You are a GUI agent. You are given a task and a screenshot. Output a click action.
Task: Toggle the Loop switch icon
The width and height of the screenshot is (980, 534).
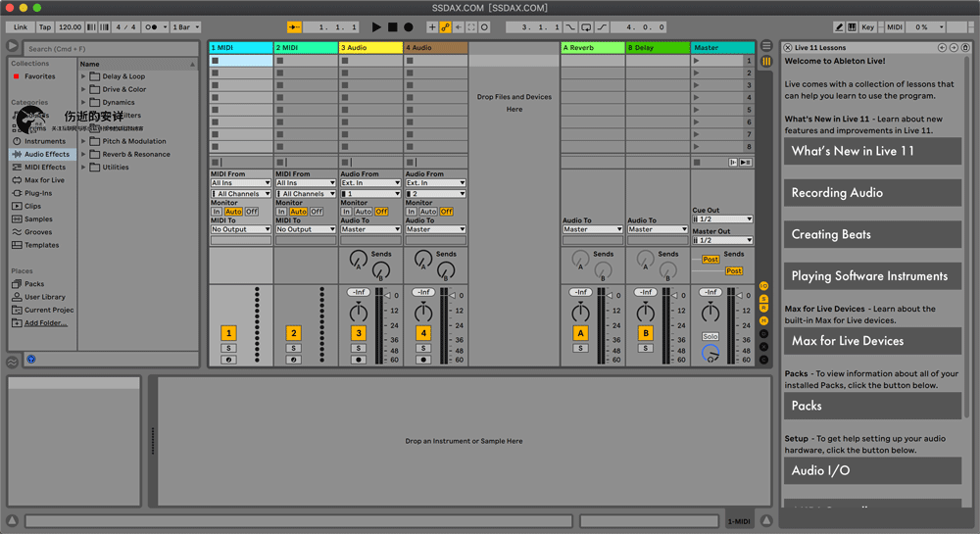point(586,26)
